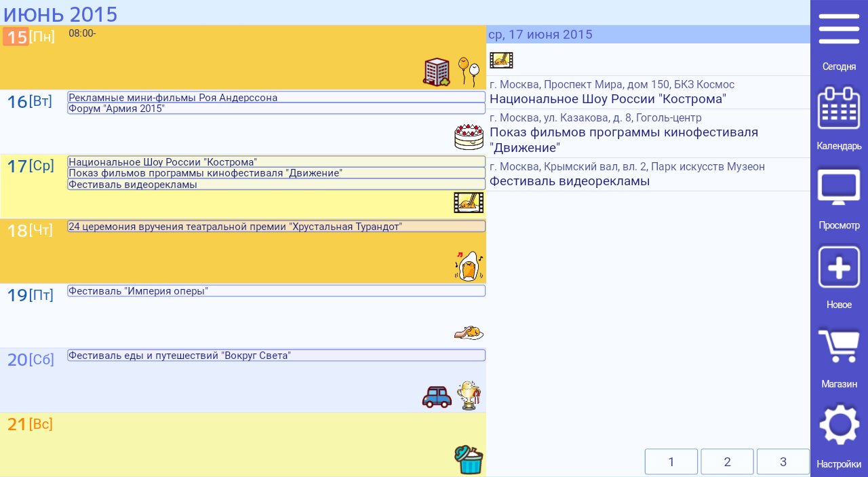Click the dancing egg sticker on June 18
This screenshot has height=477, width=868.
click(x=469, y=265)
